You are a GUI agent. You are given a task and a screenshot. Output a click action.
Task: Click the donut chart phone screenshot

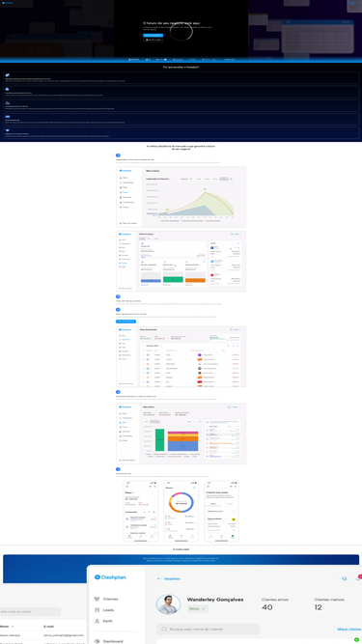coord(181,512)
